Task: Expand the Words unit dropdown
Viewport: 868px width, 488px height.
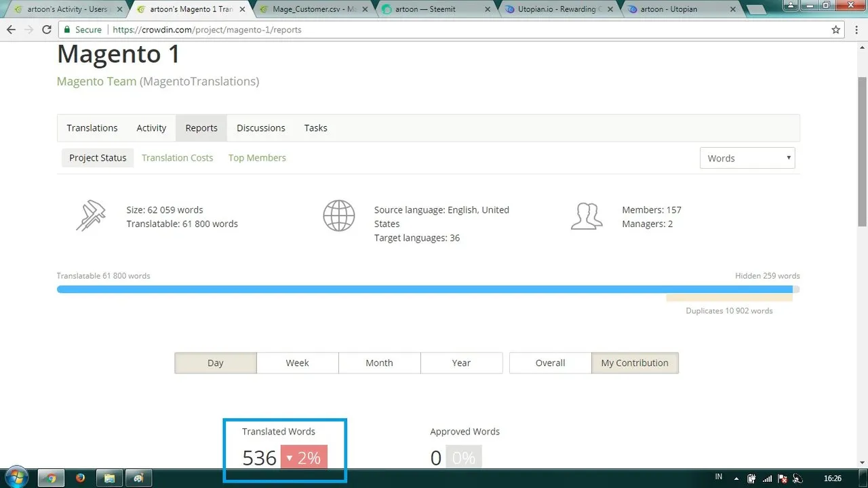Action: tap(747, 158)
